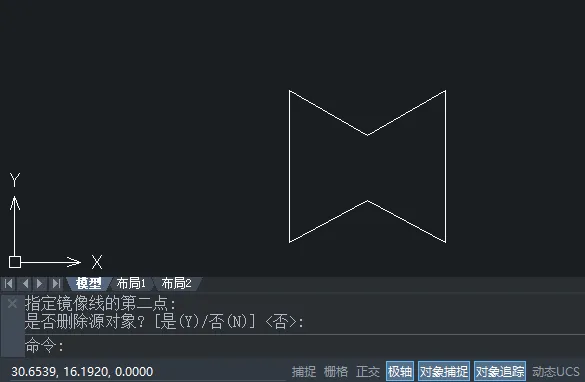Open the 布局2 layout tab
This screenshot has height=382, width=585.
pos(177,284)
